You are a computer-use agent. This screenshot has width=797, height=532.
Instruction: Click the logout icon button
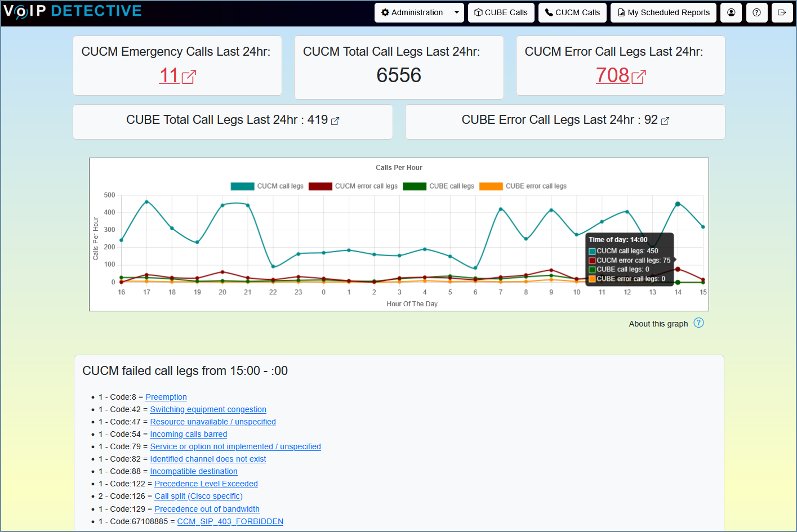pyautogui.click(x=782, y=12)
